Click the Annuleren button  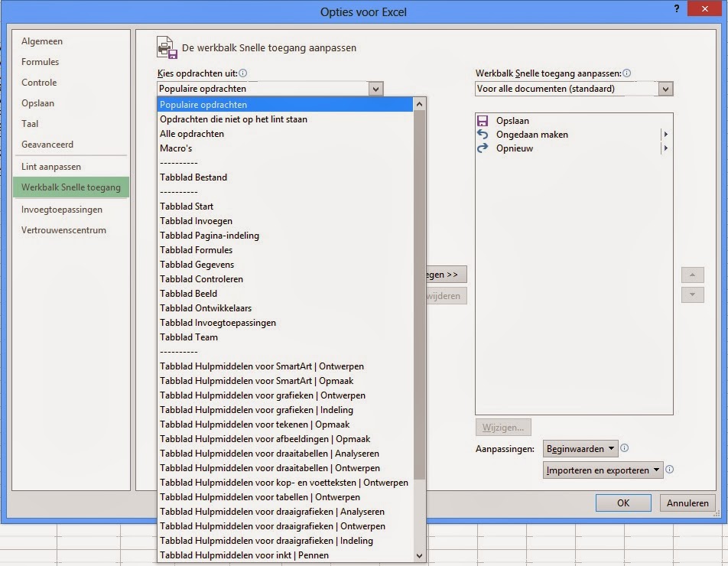[x=686, y=503]
